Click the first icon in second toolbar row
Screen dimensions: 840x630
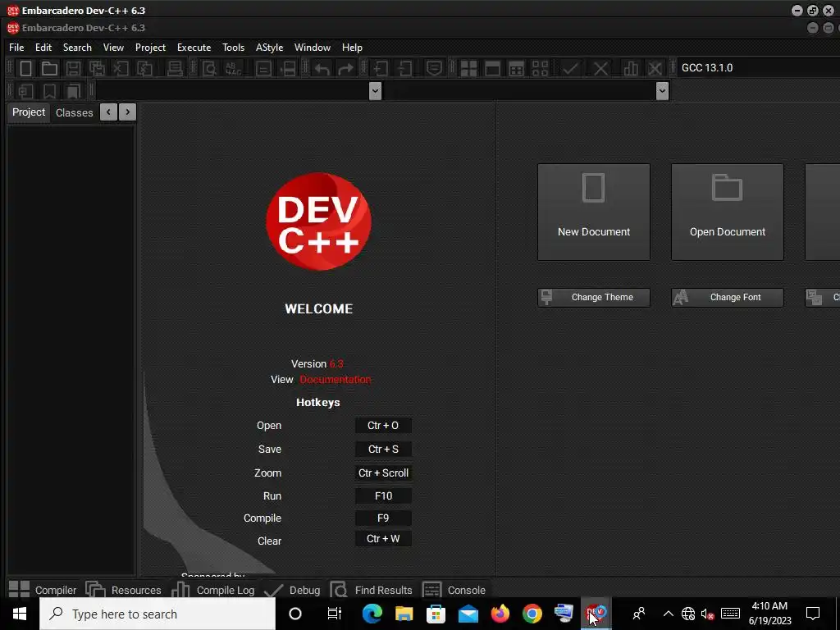click(25, 92)
